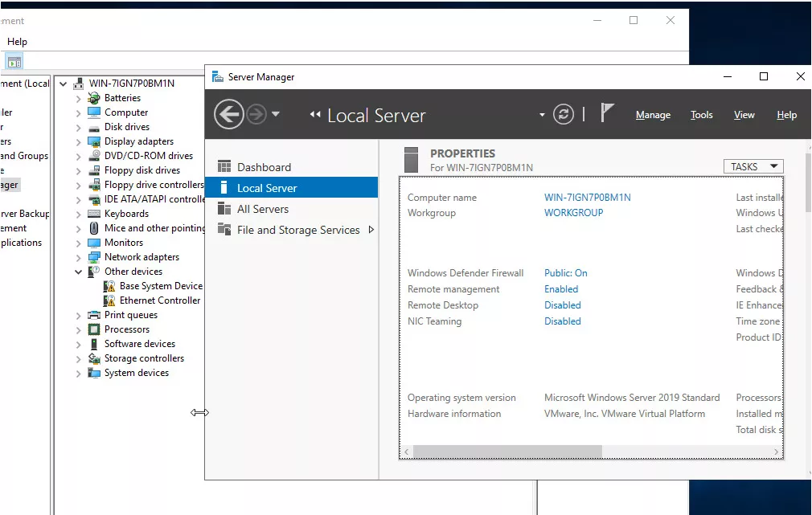Screen dimensions: 812x515
Task: Click the Network adapters icon
Action: click(94, 257)
